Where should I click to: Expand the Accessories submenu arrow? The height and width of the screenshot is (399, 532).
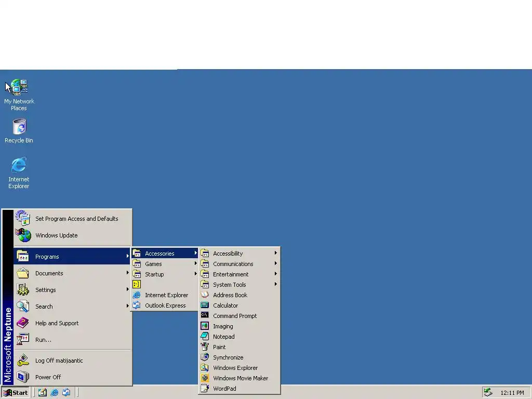(195, 253)
